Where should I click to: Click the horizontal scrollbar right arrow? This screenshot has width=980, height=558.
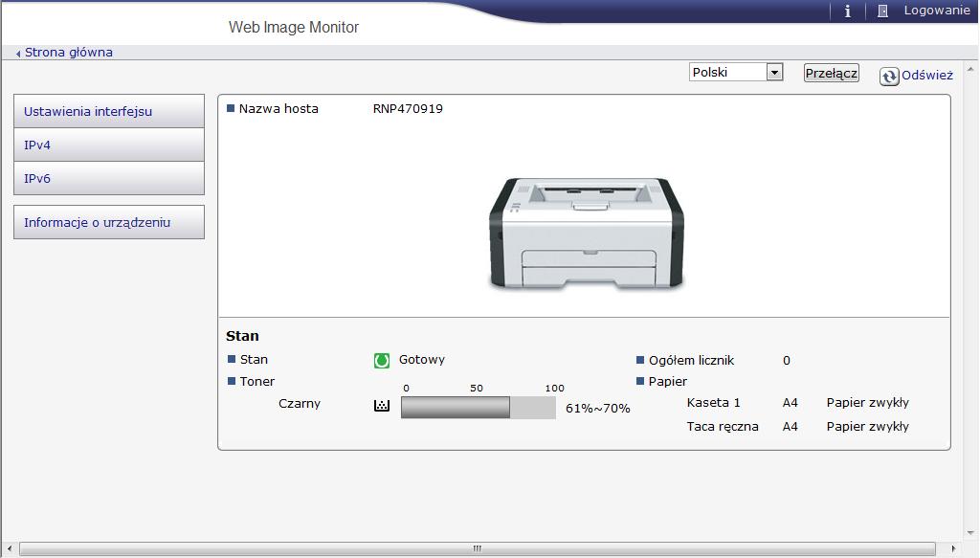(953, 548)
